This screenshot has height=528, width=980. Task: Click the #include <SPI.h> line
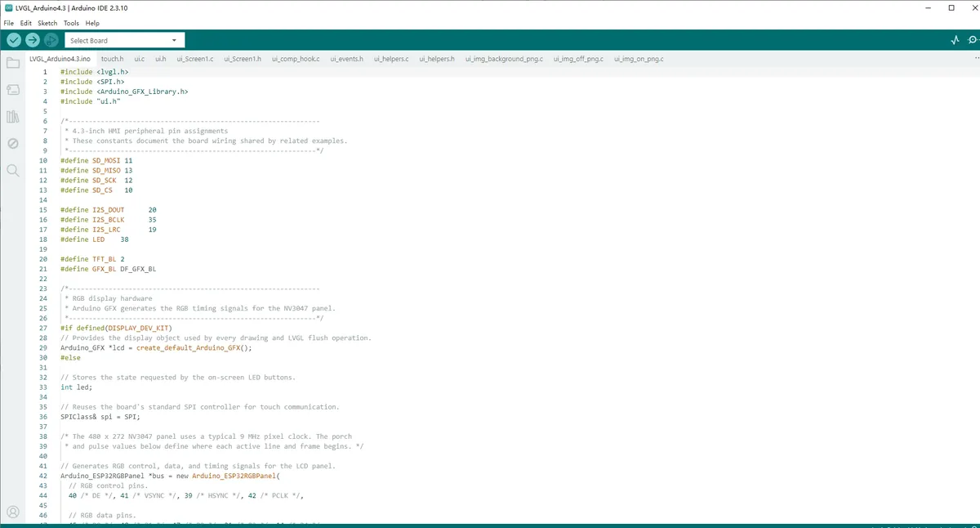(92, 82)
